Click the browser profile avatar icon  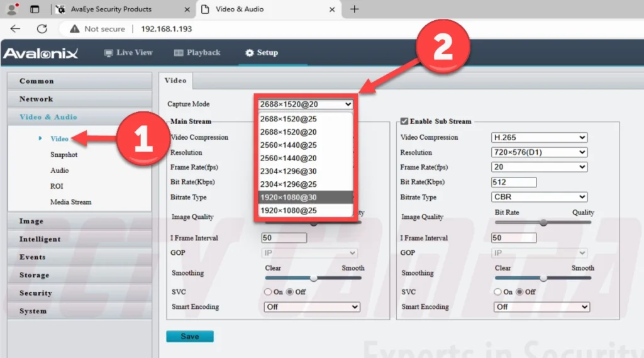(12, 9)
